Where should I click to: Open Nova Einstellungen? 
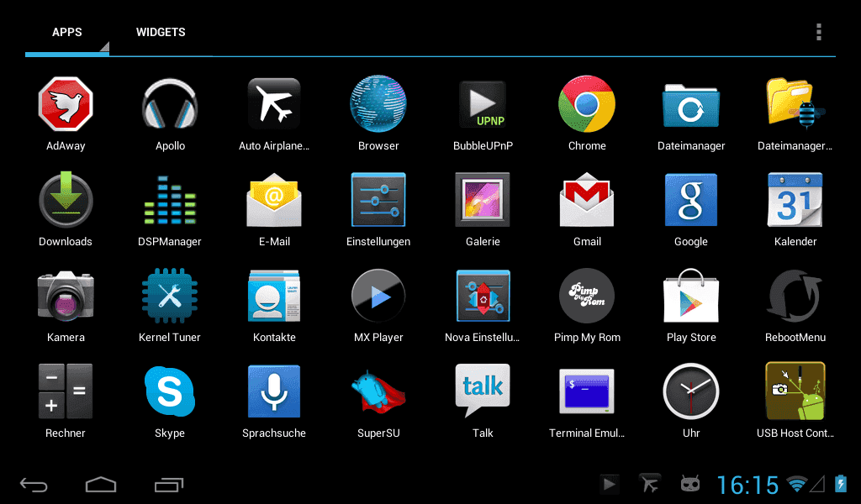pos(483,296)
